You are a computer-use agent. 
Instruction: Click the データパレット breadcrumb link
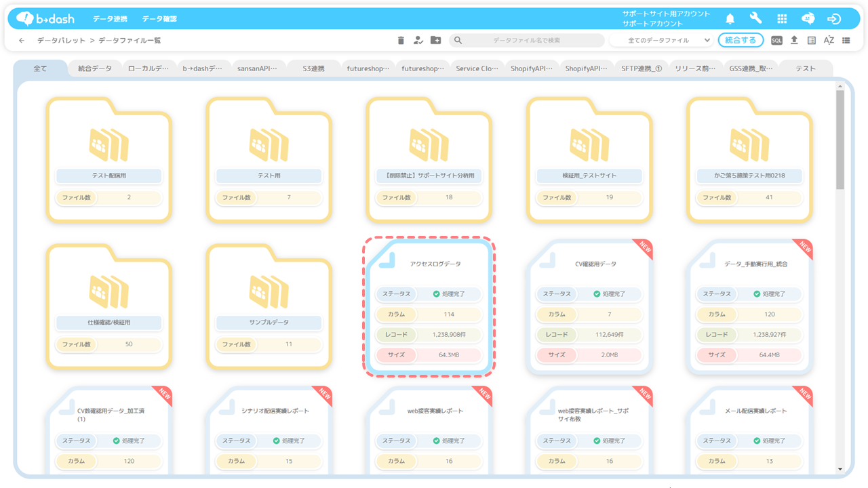coord(61,41)
